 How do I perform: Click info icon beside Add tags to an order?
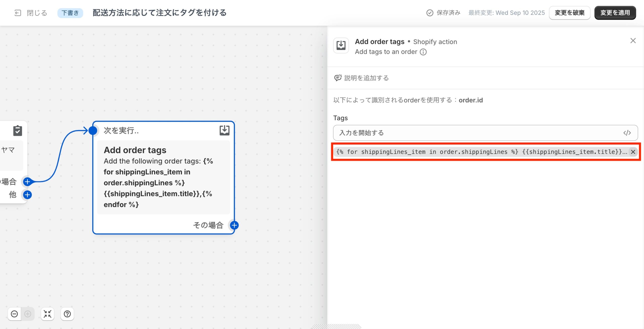[423, 52]
